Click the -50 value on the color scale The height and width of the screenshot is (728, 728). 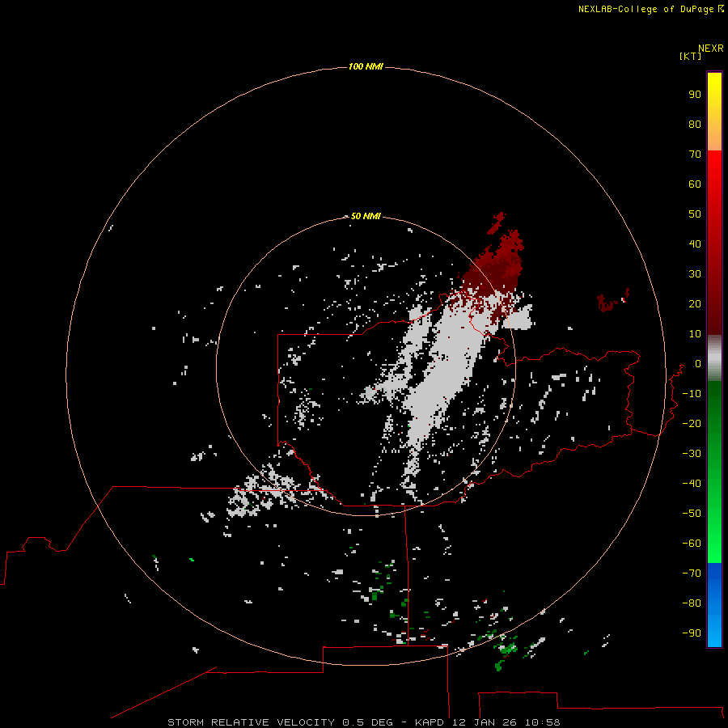point(692,514)
